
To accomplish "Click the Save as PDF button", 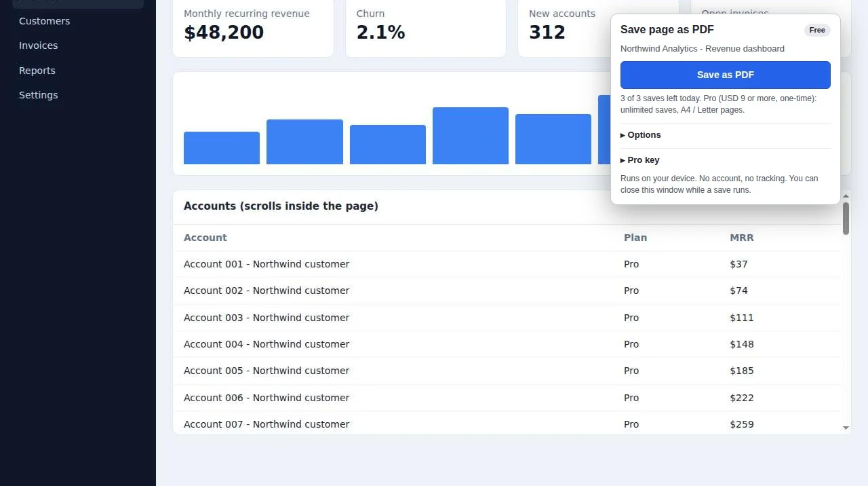I will (725, 75).
